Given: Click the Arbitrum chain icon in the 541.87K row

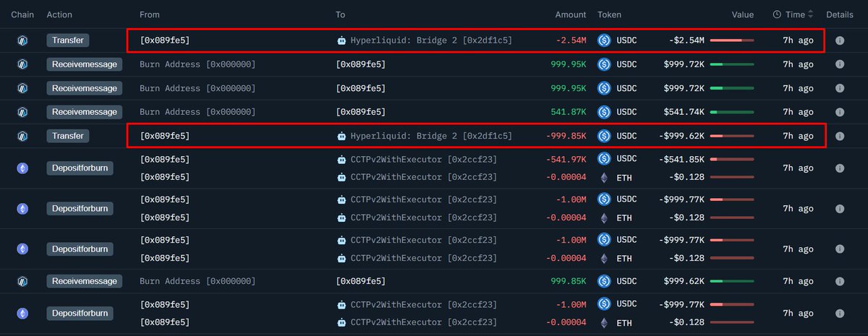Looking at the screenshot, I should tap(22, 112).
